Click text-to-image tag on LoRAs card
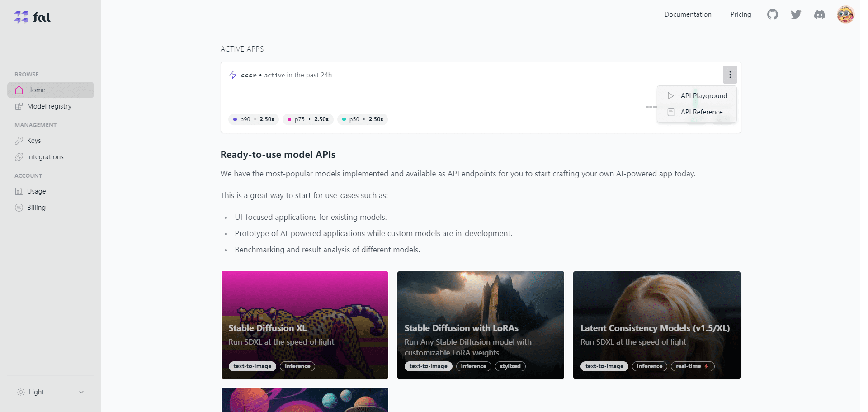The width and height of the screenshot is (868, 412). coord(429,366)
